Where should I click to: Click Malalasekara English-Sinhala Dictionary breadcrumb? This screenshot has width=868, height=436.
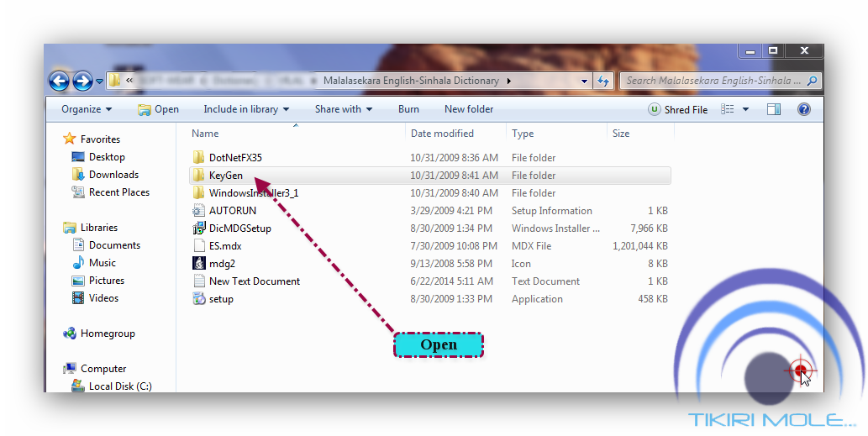(411, 81)
